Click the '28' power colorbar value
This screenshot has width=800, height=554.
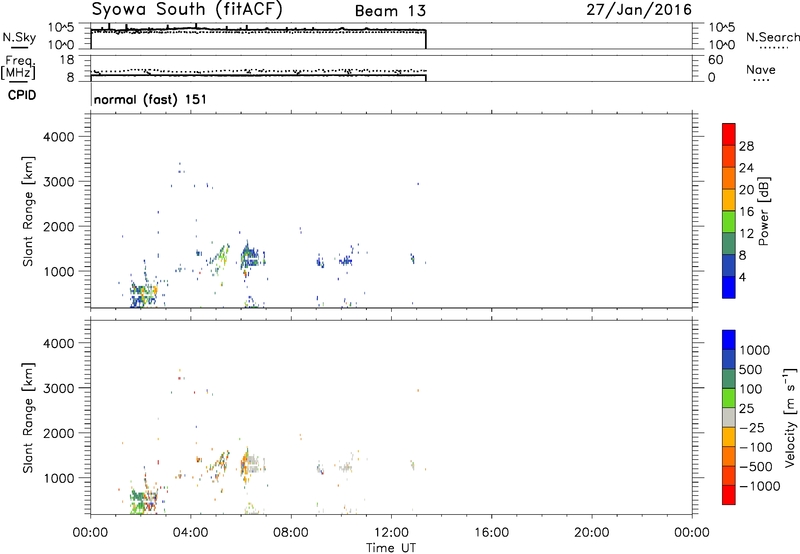click(x=746, y=146)
